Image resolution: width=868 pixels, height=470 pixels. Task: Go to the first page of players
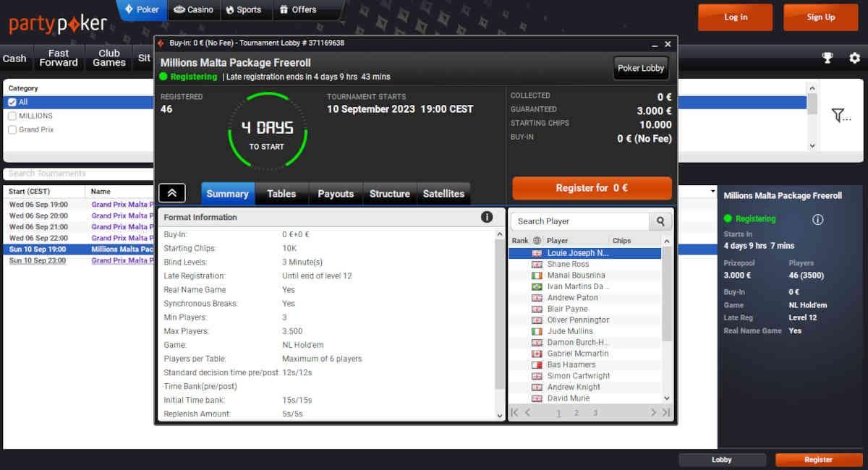coord(514,413)
